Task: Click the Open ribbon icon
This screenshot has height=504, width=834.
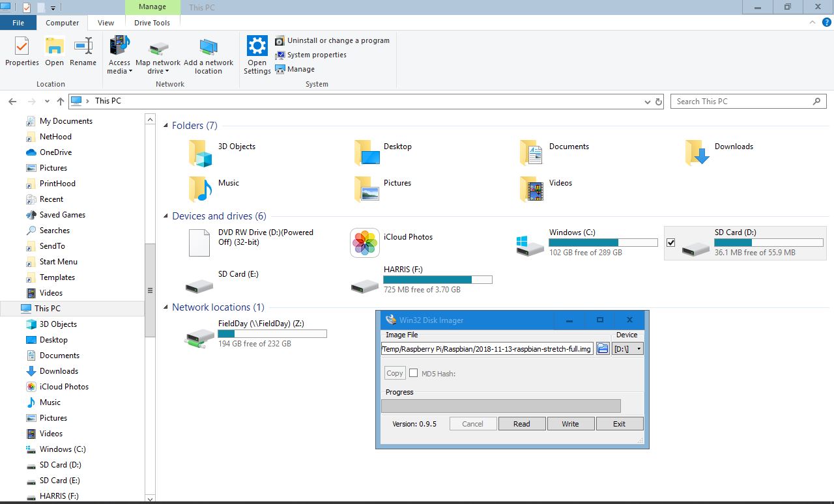Action: pos(54,47)
